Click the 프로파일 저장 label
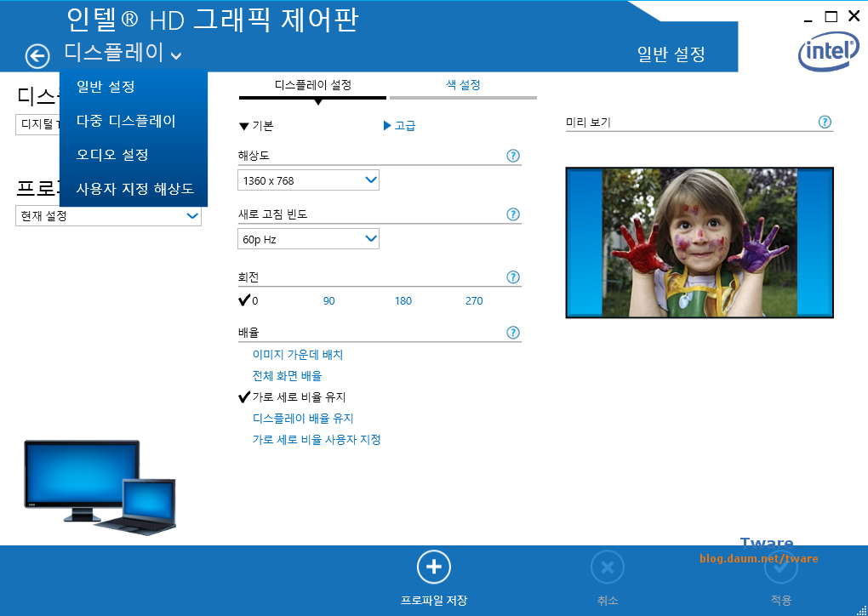The image size is (868, 616). (434, 600)
